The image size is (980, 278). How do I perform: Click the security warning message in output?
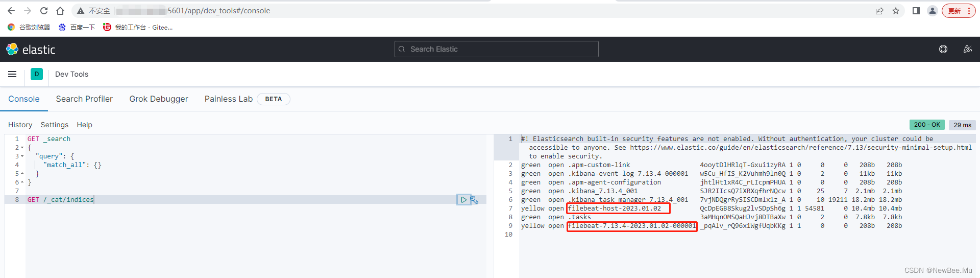[x=746, y=148]
